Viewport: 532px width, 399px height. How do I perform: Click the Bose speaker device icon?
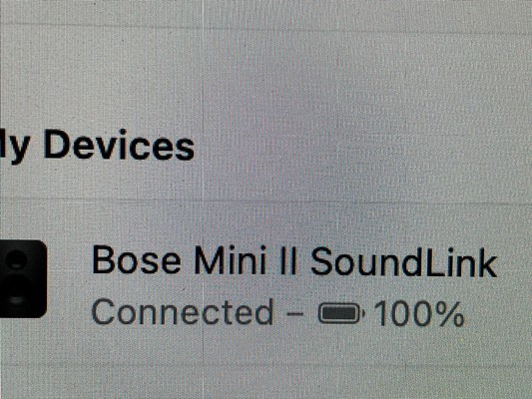point(23,278)
